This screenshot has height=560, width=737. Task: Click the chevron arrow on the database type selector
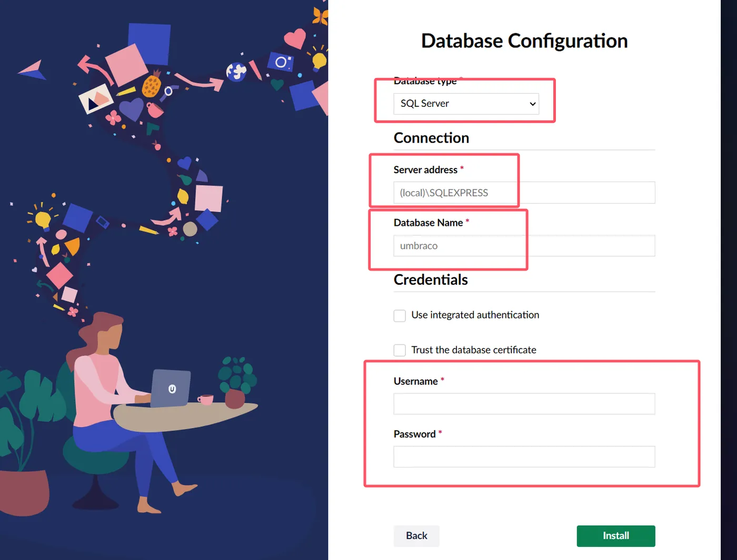pos(533,104)
